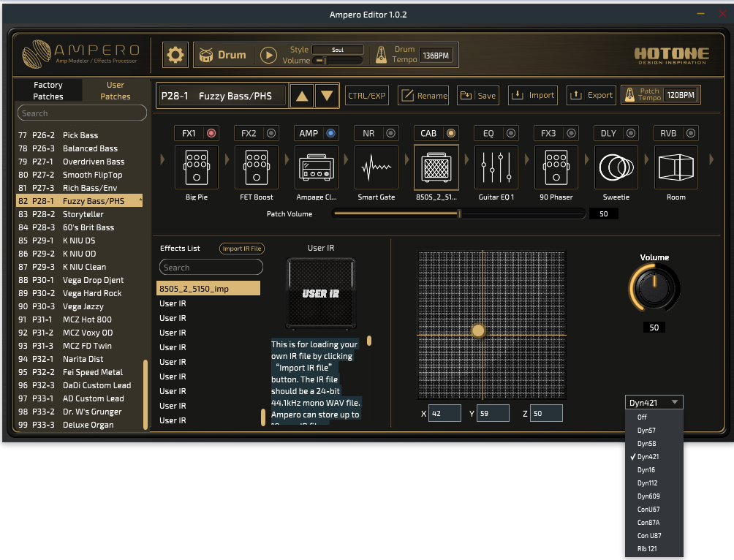Toggle the DLY module on/off
Screen dimensions: 734x560
(x=631, y=134)
